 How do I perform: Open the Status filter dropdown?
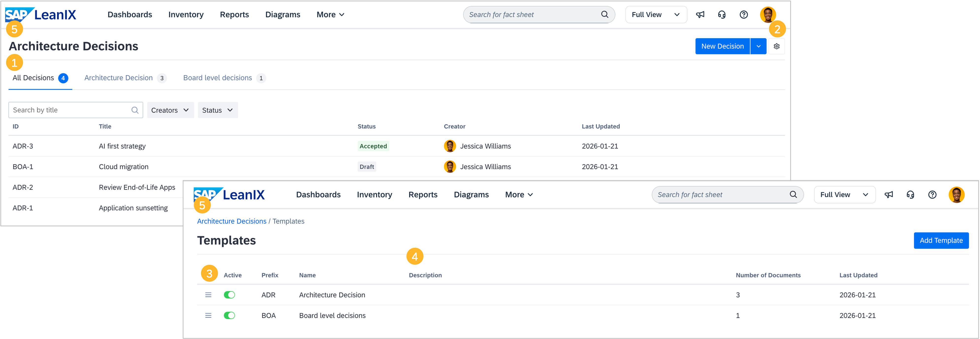point(218,110)
